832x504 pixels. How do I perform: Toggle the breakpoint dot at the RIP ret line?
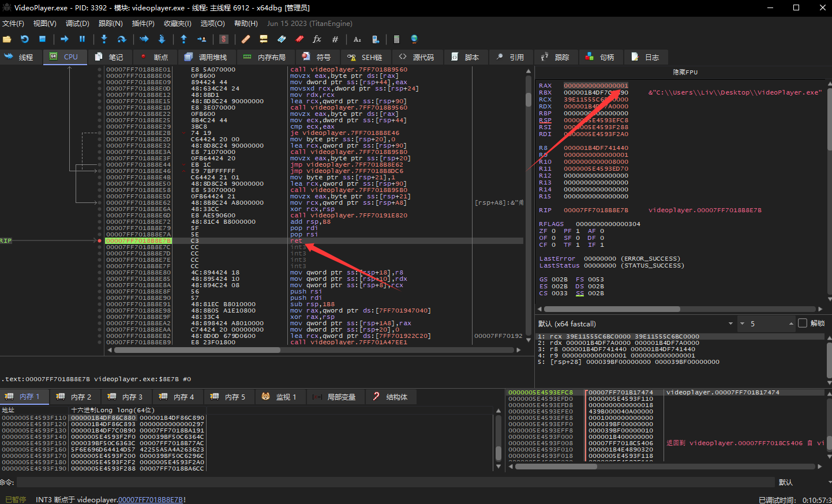100,241
